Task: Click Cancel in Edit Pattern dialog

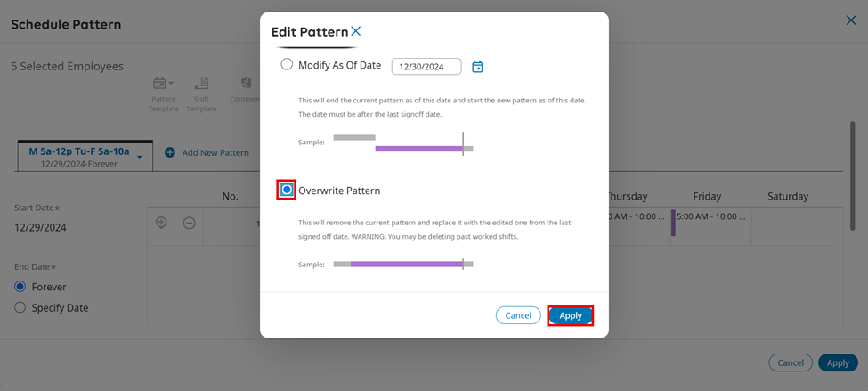Action: [x=518, y=315]
